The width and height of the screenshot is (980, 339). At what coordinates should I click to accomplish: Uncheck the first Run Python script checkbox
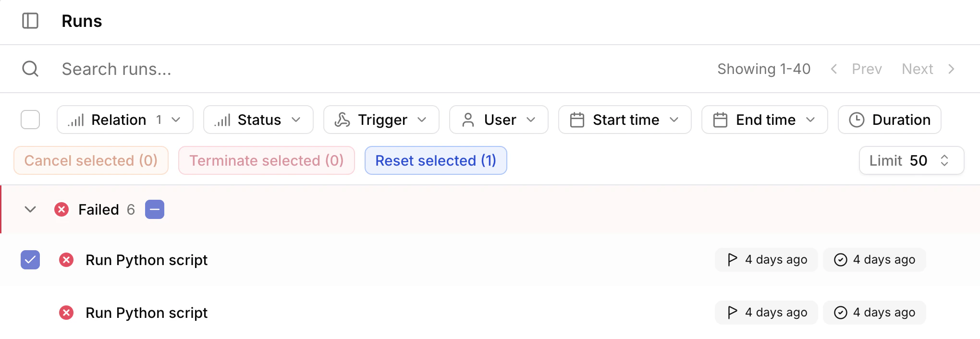pos(30,260)
